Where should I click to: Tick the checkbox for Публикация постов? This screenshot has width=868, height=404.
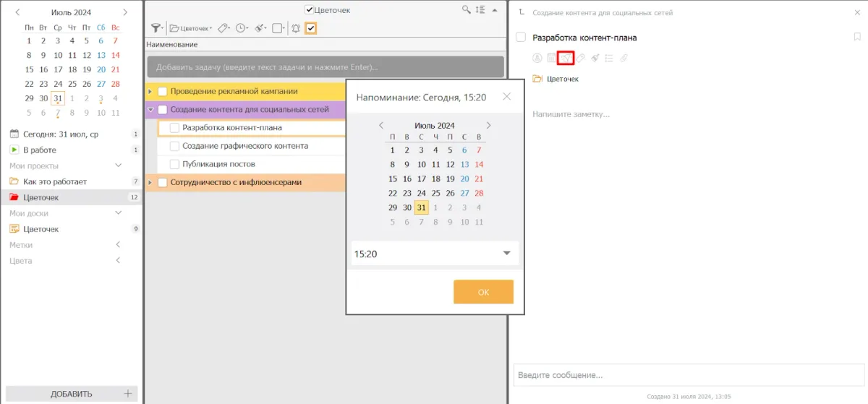pyautogui.click(x=174, y=164)
